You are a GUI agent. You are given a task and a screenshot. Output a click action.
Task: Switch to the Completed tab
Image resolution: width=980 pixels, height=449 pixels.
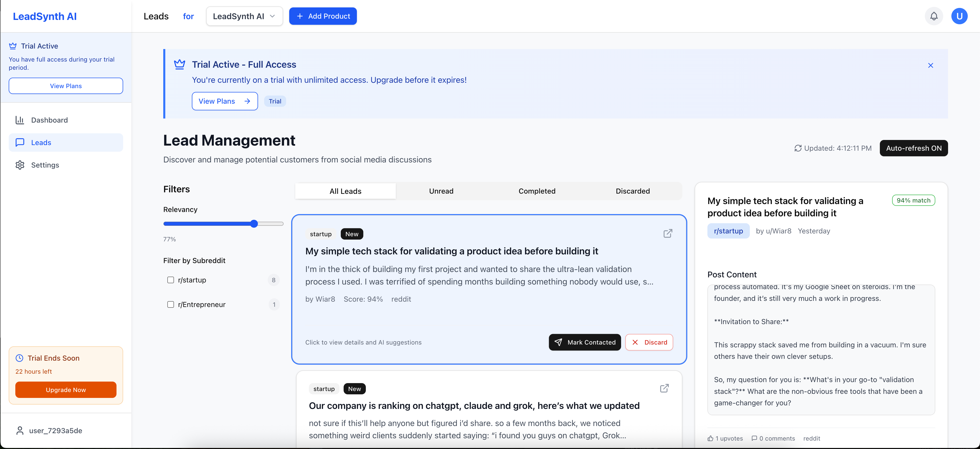coord(537,191)
